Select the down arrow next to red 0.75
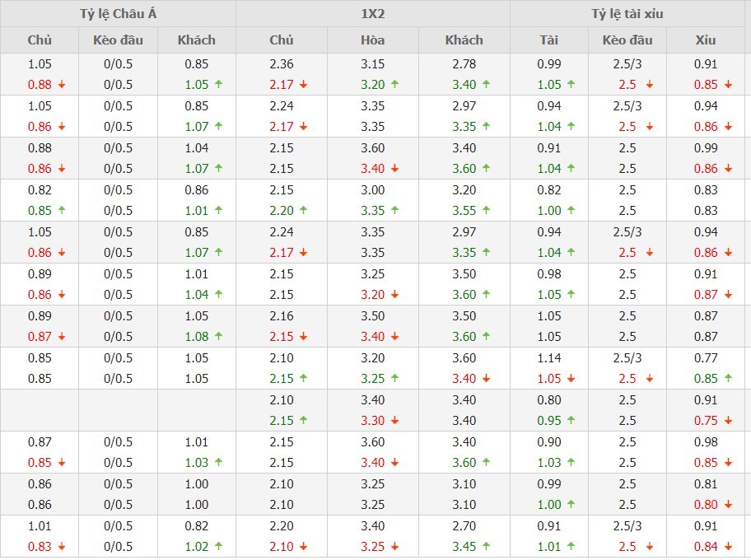 (x=728, y=420)
